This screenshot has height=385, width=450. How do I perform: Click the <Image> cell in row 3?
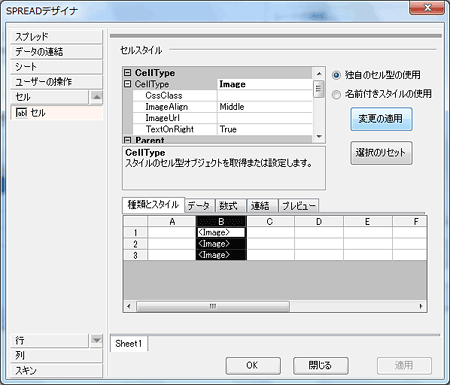point(221,255)
